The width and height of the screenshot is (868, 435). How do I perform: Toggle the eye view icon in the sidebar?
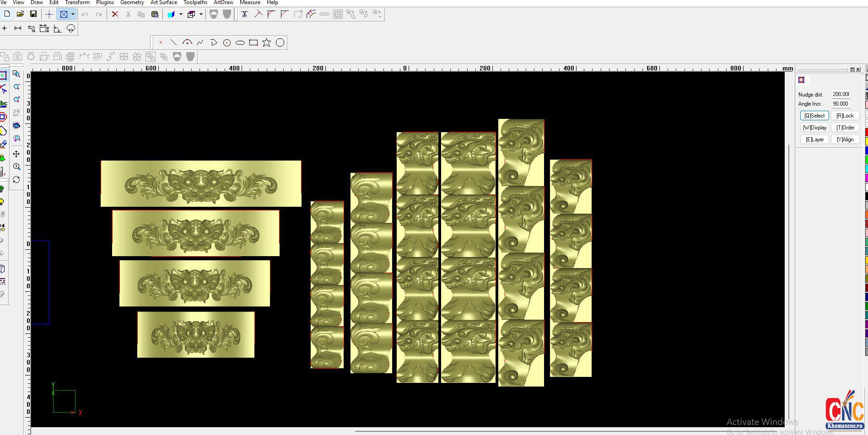(x=16, y=125)
